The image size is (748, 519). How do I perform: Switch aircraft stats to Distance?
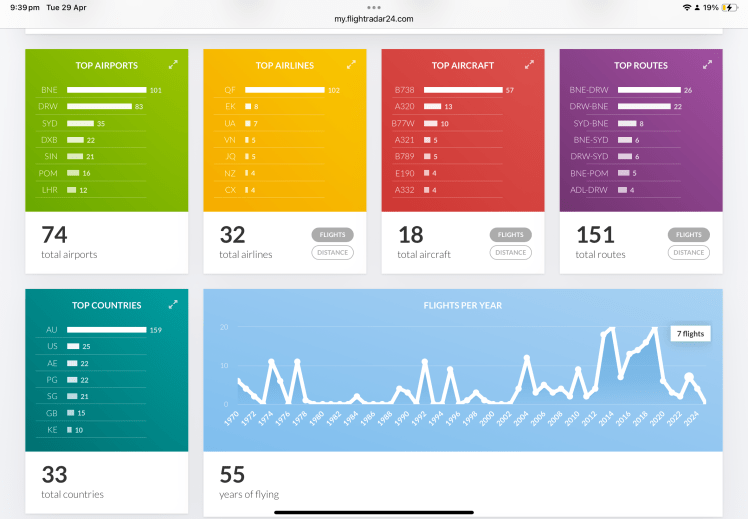tap(510, 253)
